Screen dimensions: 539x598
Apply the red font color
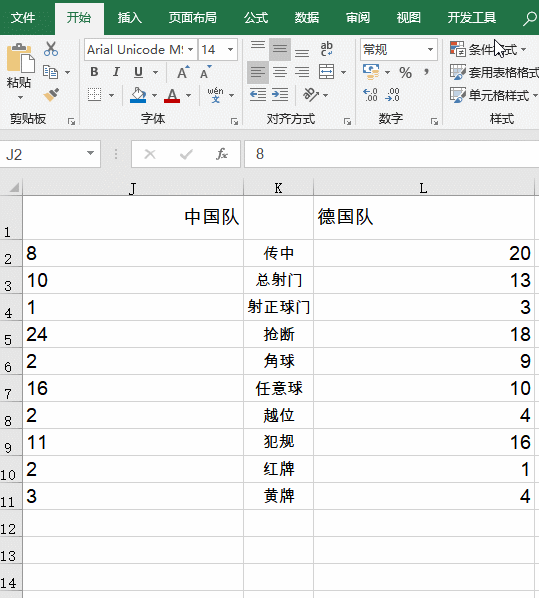(x=172, y=95)
